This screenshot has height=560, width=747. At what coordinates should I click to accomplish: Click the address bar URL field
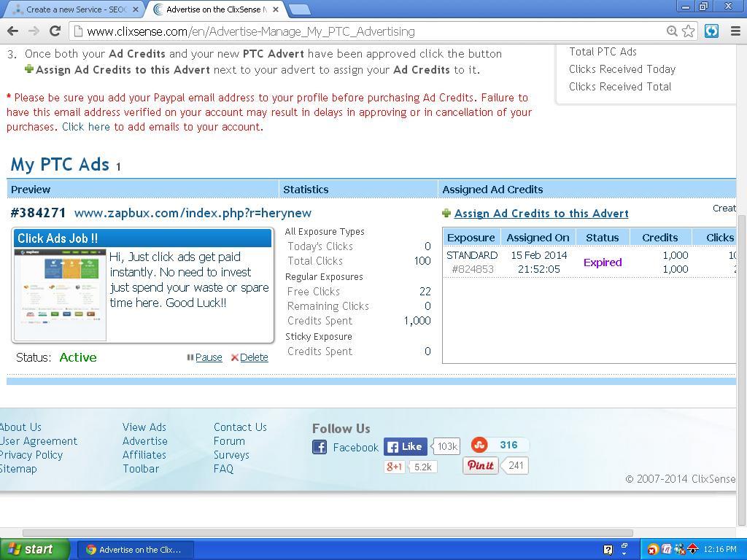[x=365, y=31]
